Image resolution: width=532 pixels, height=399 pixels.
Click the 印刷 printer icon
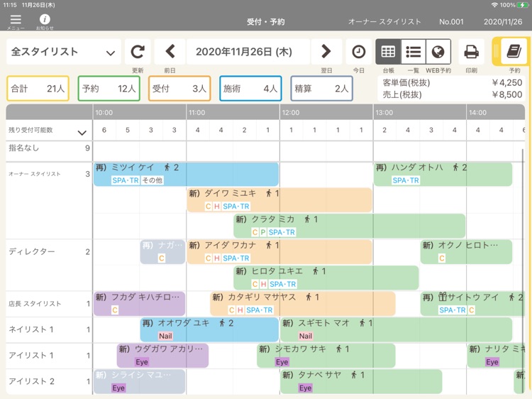471,52
